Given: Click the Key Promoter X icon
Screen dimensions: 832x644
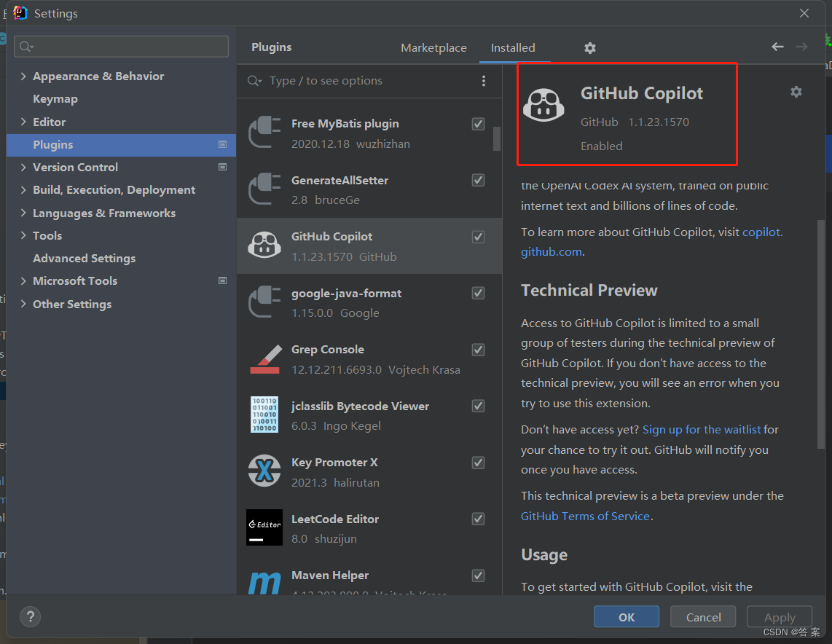Looking at the screenshot, I should (x=264, y=471).
